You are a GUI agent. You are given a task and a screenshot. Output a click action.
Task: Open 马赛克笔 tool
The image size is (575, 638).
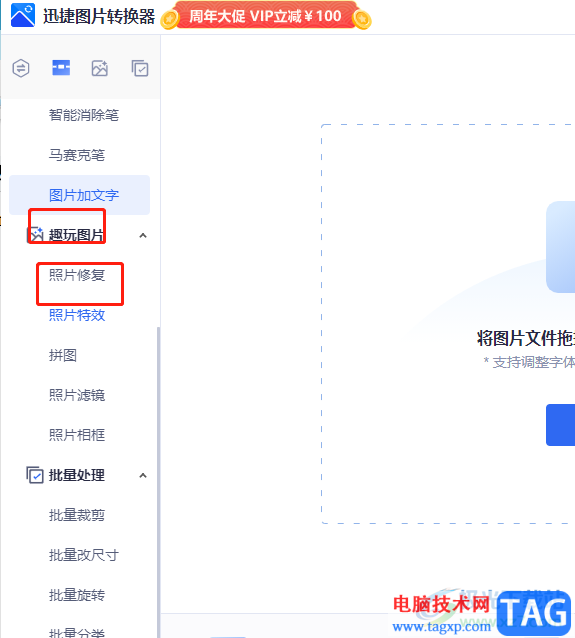click(77, 155)
